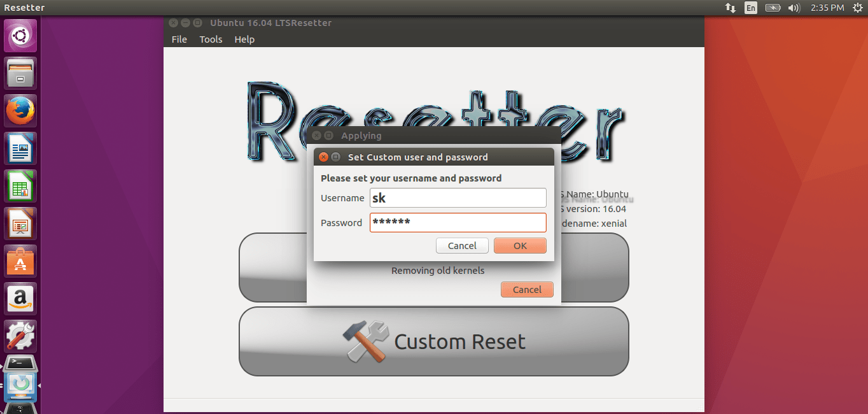Open the En keyboard layout indicator
This screenshot has width=868, height=414.
point(751,8)
